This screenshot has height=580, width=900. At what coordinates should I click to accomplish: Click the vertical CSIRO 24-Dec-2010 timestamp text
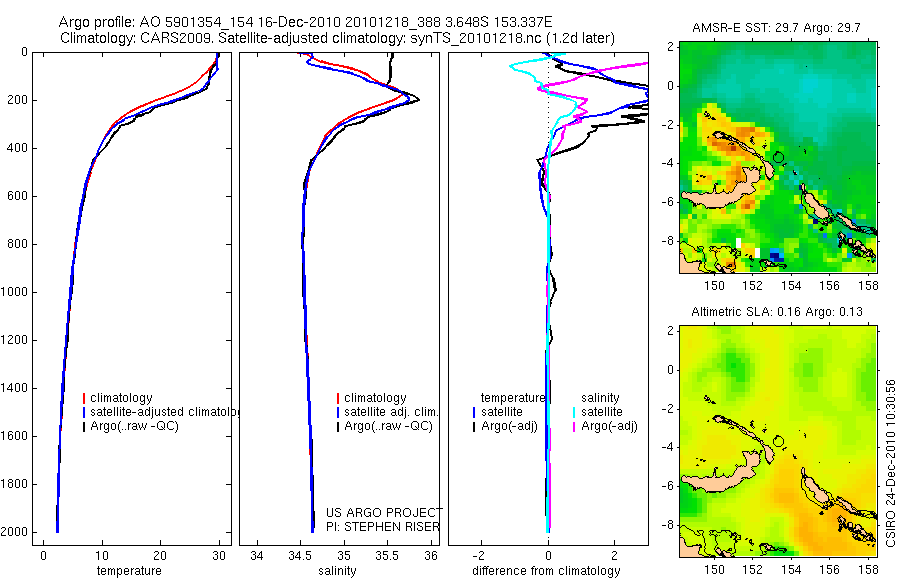[x=890, y=463]
